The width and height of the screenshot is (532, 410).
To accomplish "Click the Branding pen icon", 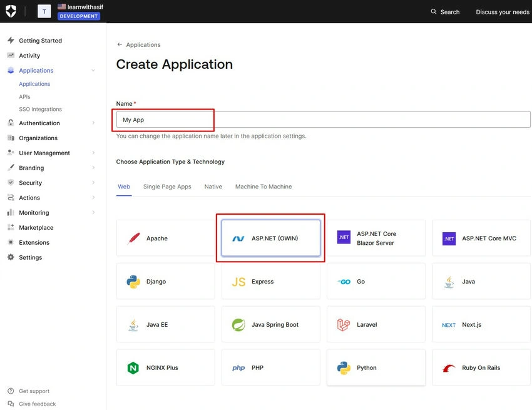I will 11,168.
